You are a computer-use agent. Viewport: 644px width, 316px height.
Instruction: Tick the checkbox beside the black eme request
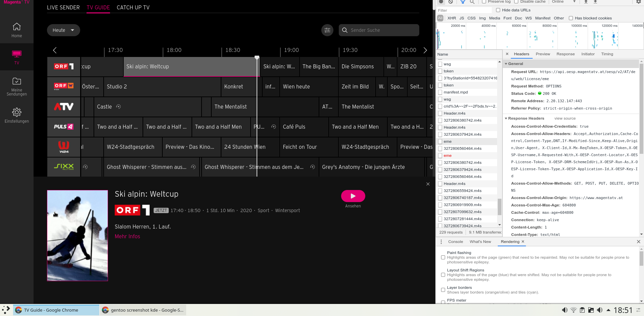[x=440, y=141]
